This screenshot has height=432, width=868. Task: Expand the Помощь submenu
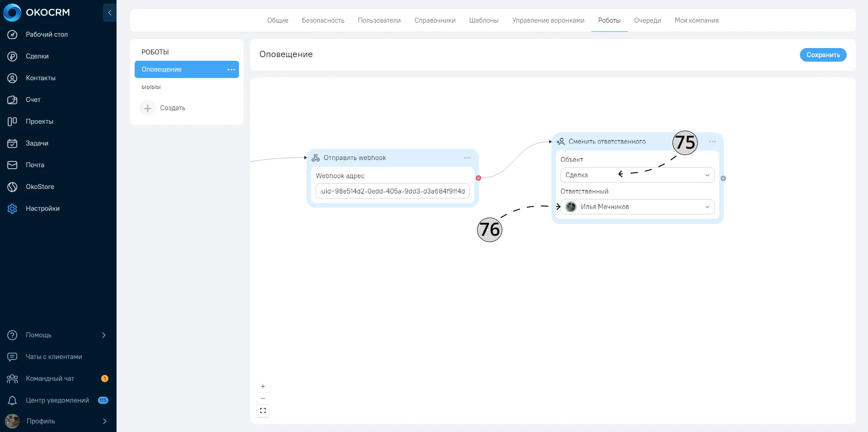[104, 335]
